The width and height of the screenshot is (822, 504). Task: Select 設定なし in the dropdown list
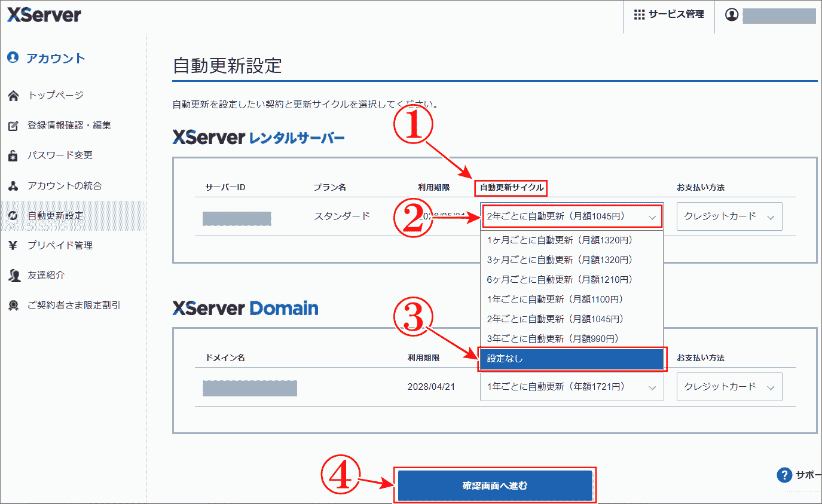tap(571, 359)
